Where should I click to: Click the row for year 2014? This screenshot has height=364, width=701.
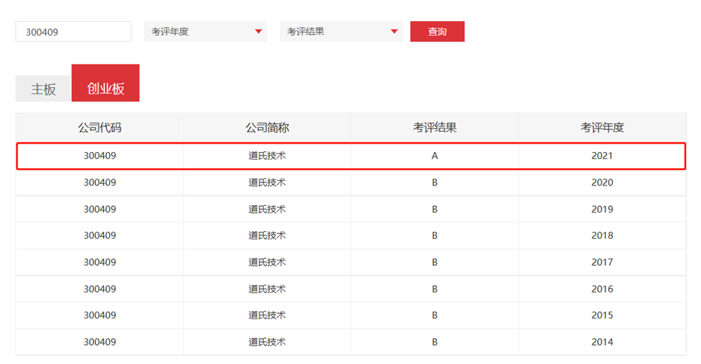click(351, 342)
